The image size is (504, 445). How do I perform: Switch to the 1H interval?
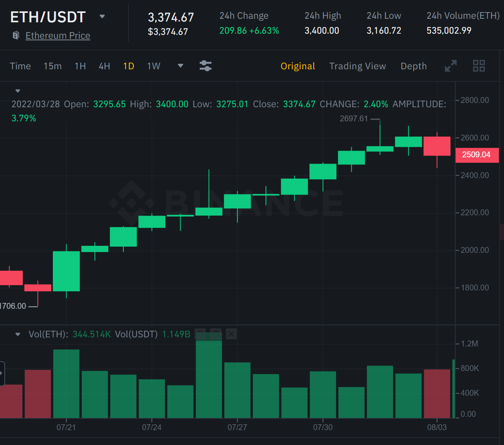[x=80, y=66]
